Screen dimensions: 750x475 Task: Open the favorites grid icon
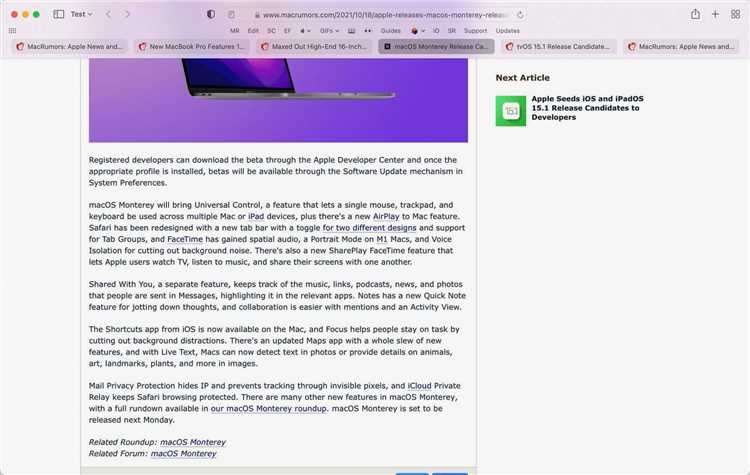(x=12, y=31)
